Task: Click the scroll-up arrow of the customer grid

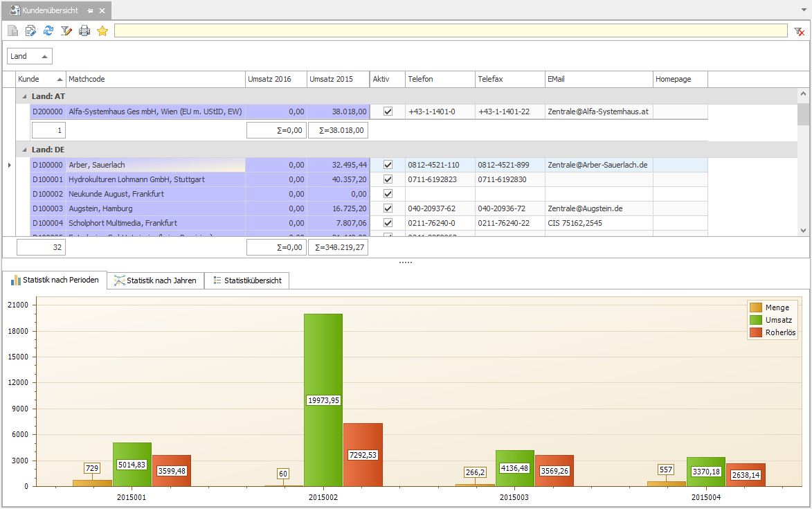Action: [x=803, y=93]
